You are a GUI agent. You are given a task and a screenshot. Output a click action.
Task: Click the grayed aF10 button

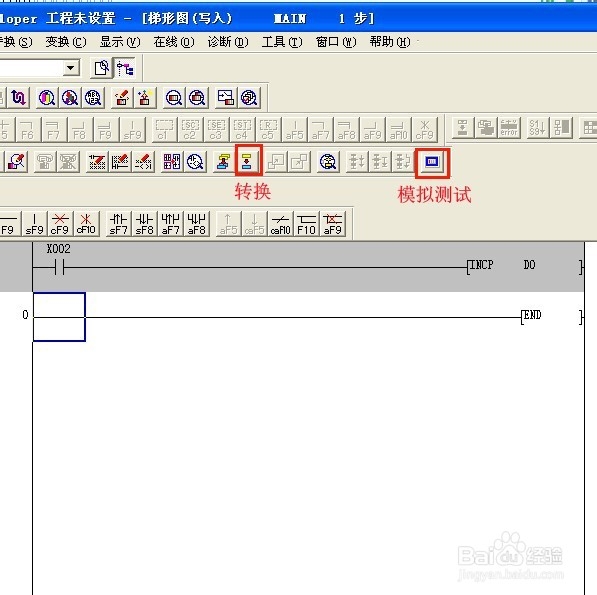(x=398, y=129)
